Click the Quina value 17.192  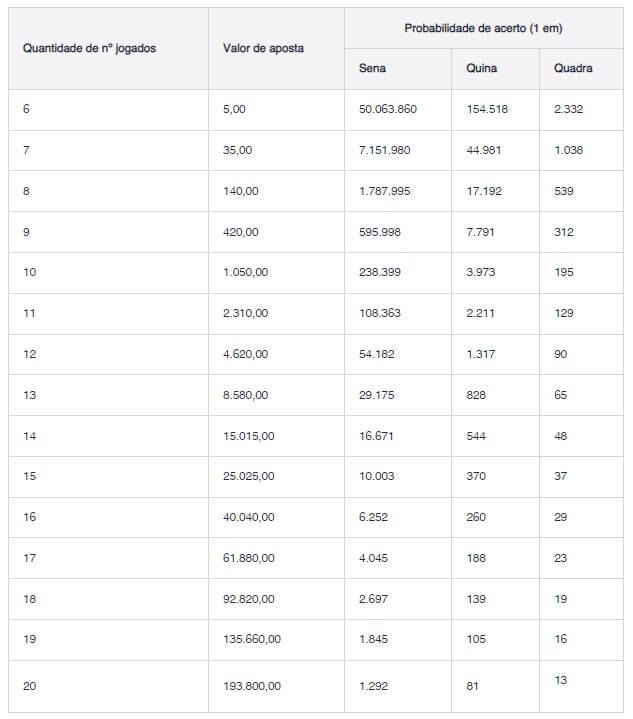coord(484,191)
